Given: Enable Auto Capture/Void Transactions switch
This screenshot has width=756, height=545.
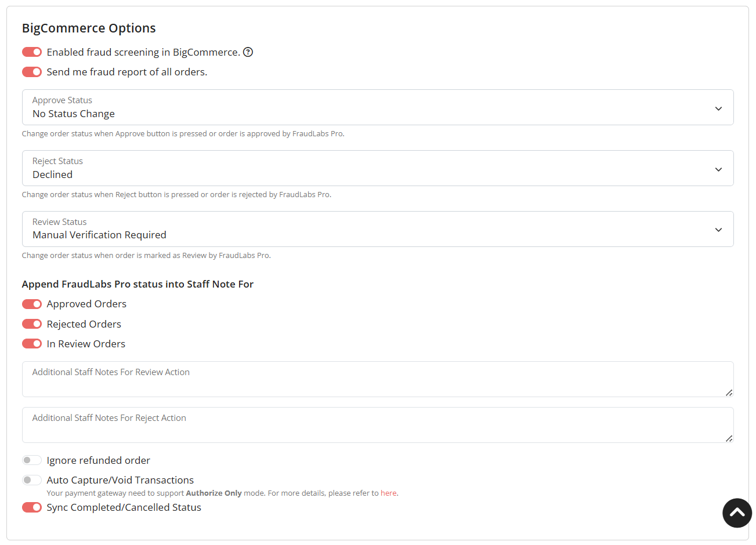Looking at the screenshot, I should click(32, 480).
